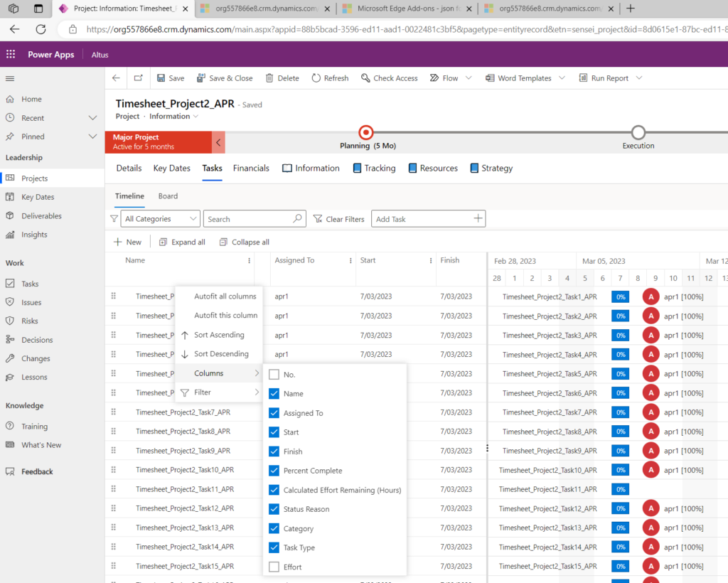The height and width of the screenshot is (583, 728).
Task: Click the Issues shield icon
Action: click(10, 302)
